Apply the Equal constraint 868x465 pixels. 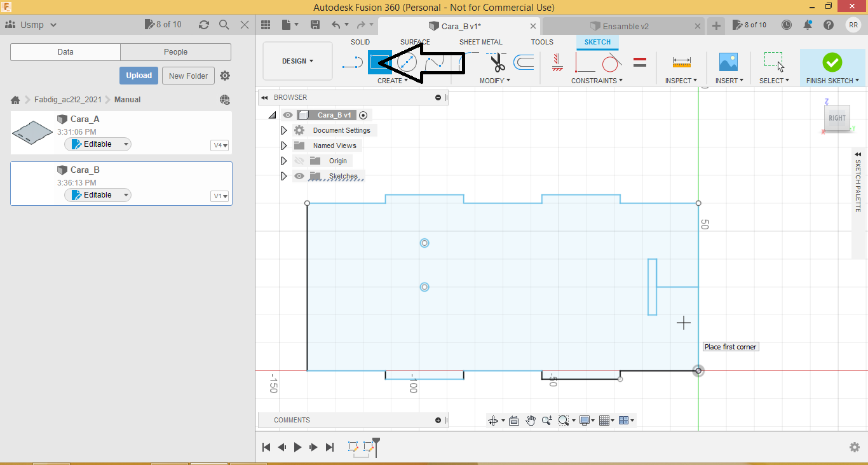pos(640,62)
